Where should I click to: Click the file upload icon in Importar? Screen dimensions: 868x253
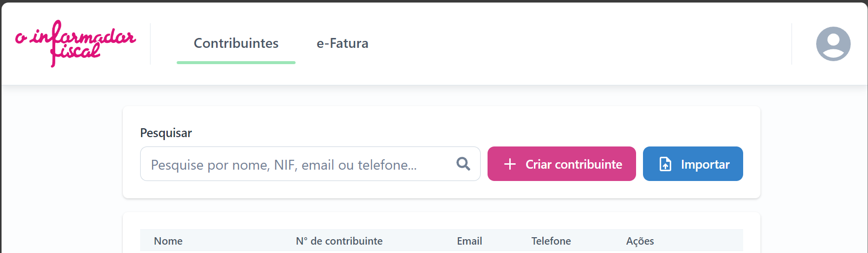(x=665, y=164)
